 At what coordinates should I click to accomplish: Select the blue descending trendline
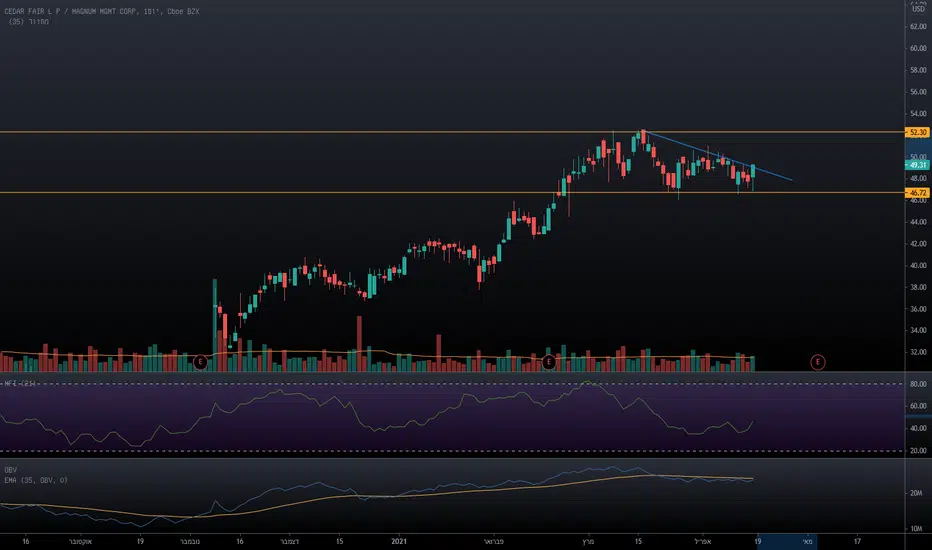[719, 156]
